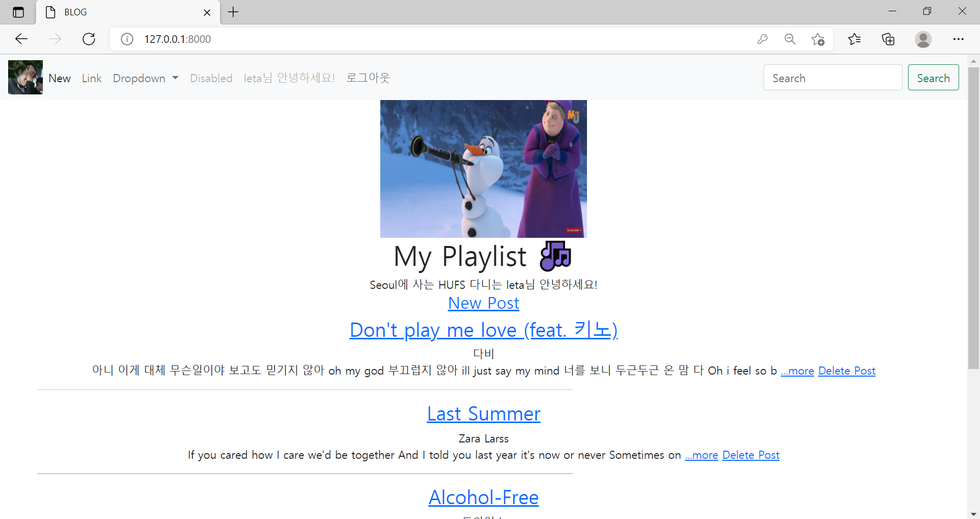Image resolution: width=980 pixels, height=519 pixels.
Task: Click the browser back arrow
Action: click(x=21, y=39)
